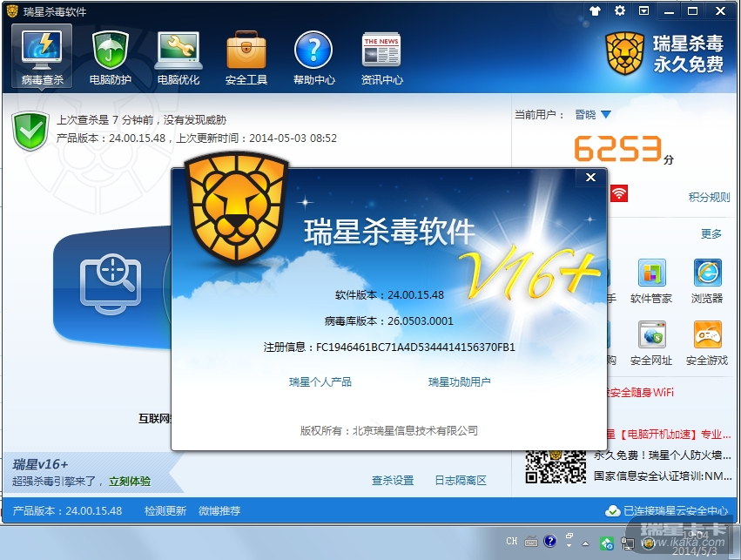
Task: Open 积分规则 points rules link
Action: click(709, 197)
